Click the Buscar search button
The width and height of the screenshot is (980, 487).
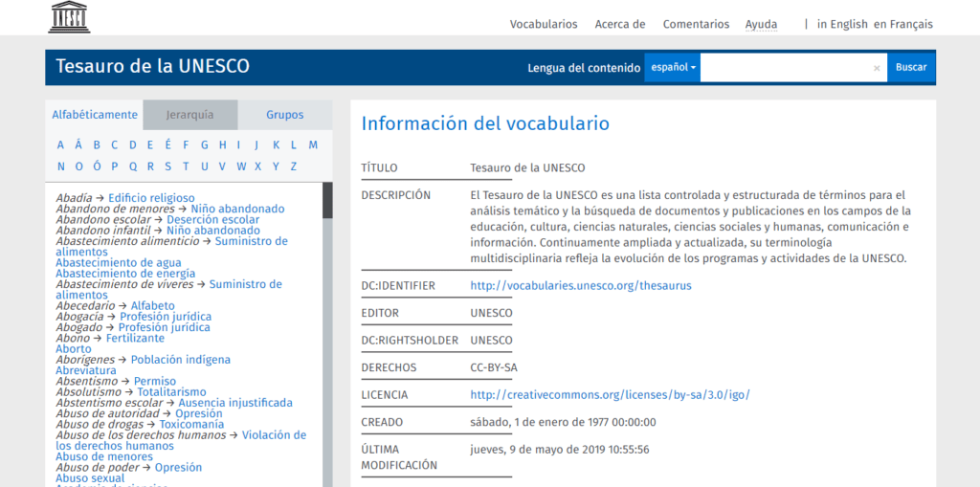[x=911, y=68]
